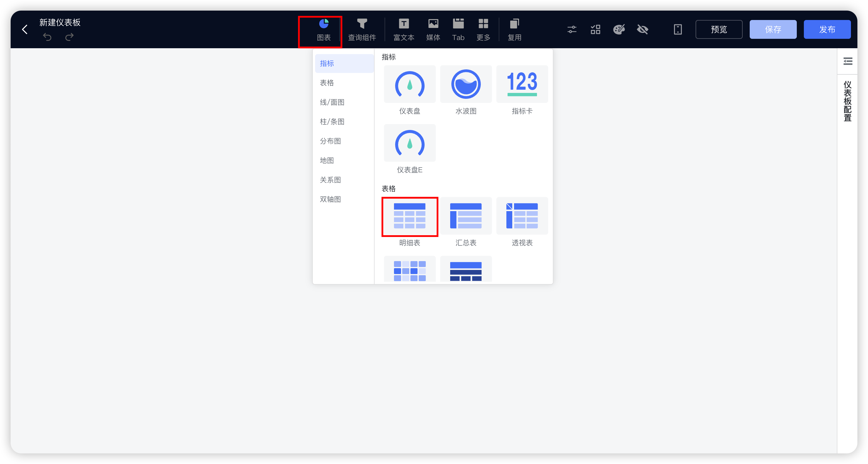Viewport: 868px width, 464px height.
Task: Open the sliders settings icon
Action: (572, 30)
